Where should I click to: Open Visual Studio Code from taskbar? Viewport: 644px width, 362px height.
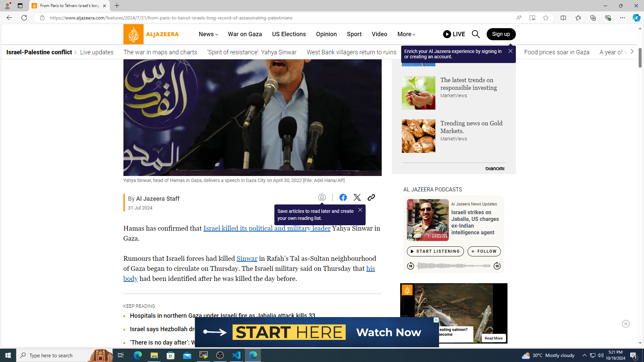point(236,355)
